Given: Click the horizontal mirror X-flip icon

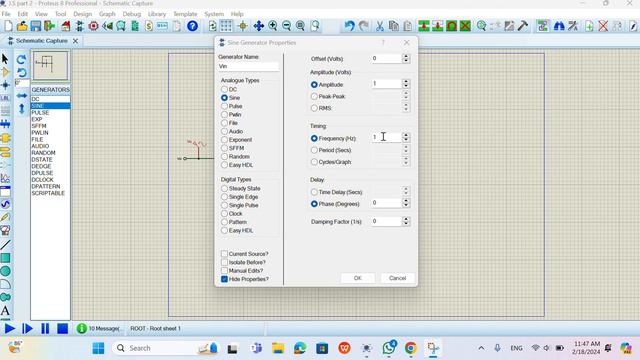Looking at the screenshot, I should (x=22, y=96).
